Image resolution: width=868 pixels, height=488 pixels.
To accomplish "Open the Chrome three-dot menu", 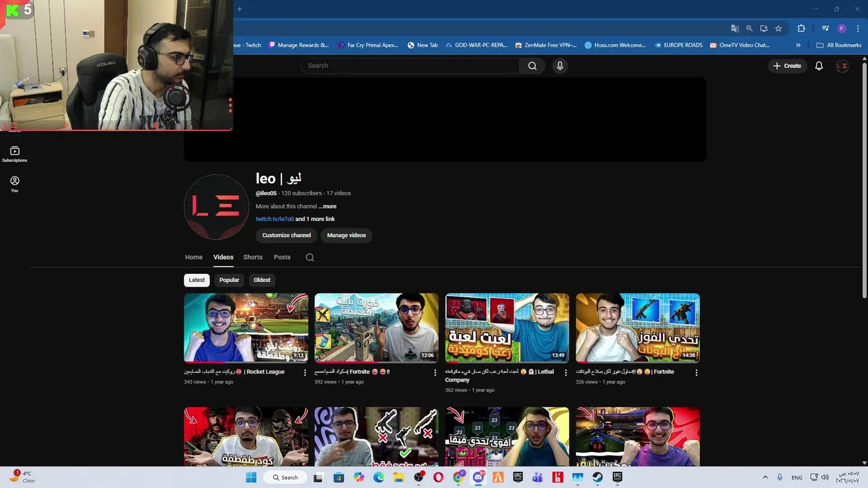I will [858, 28].
